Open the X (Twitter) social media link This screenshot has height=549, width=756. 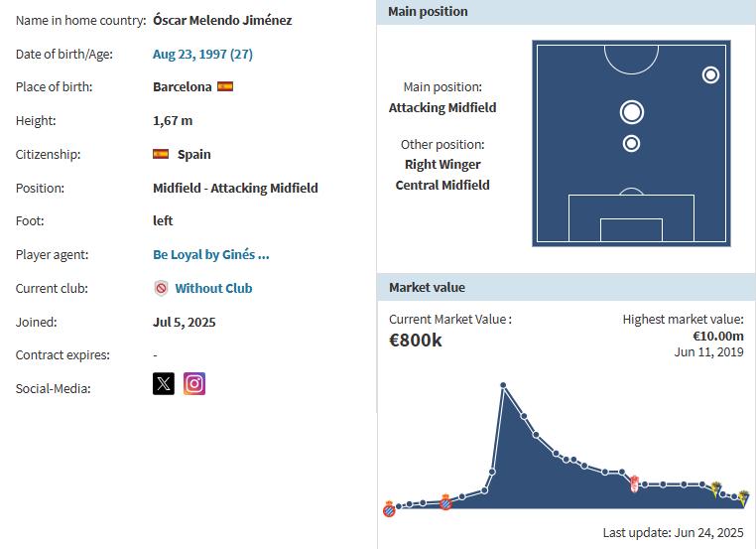pos(164,384)
